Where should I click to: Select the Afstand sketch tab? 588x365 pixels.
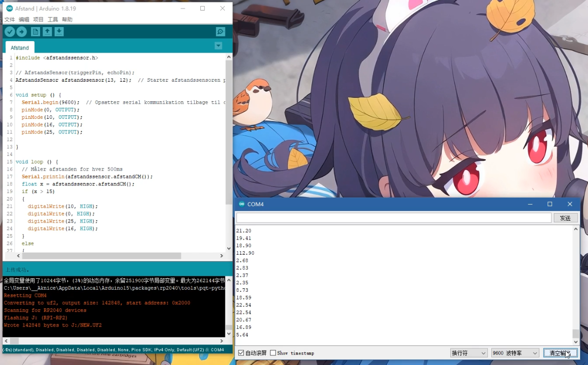tap(20, 47)
